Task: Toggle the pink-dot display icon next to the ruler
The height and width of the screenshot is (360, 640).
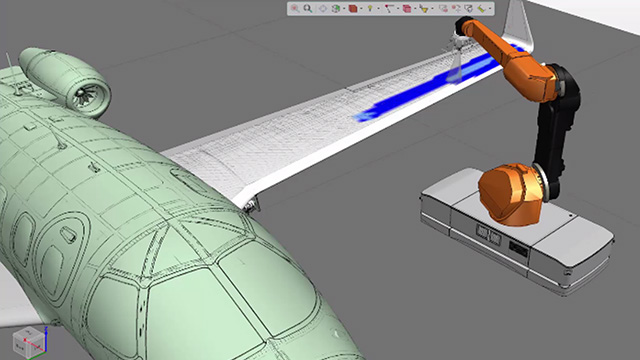Action: (443, 8)
